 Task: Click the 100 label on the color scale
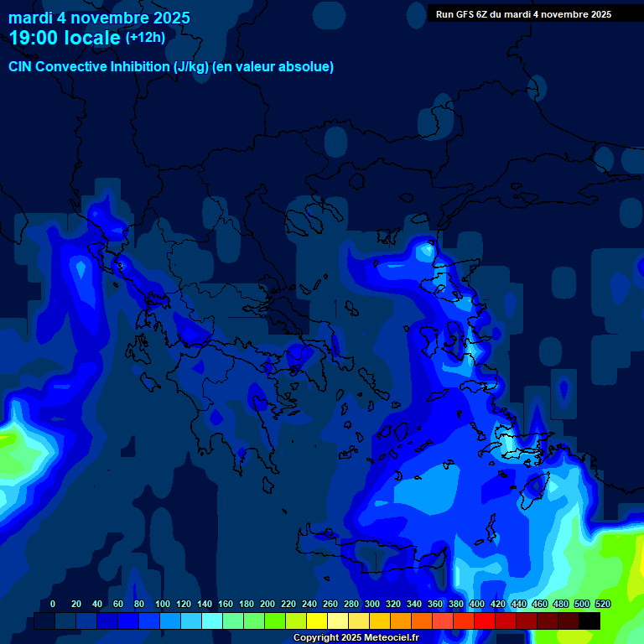coord(163,604)
